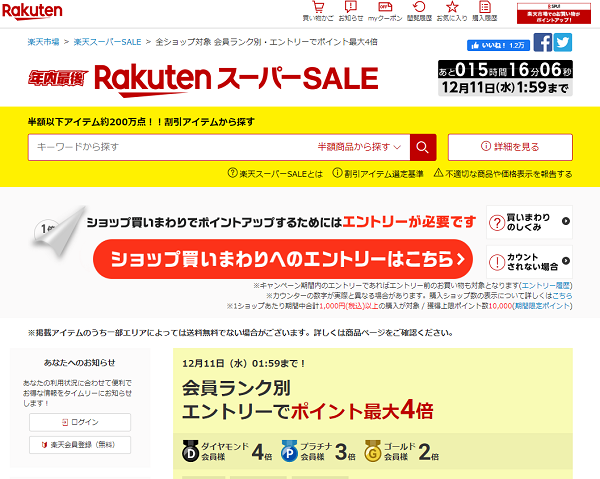600x479 pixels.
Task: Open 買いまわりのしくみ info box
Action: pyautogui.click(x=529, y=222)
